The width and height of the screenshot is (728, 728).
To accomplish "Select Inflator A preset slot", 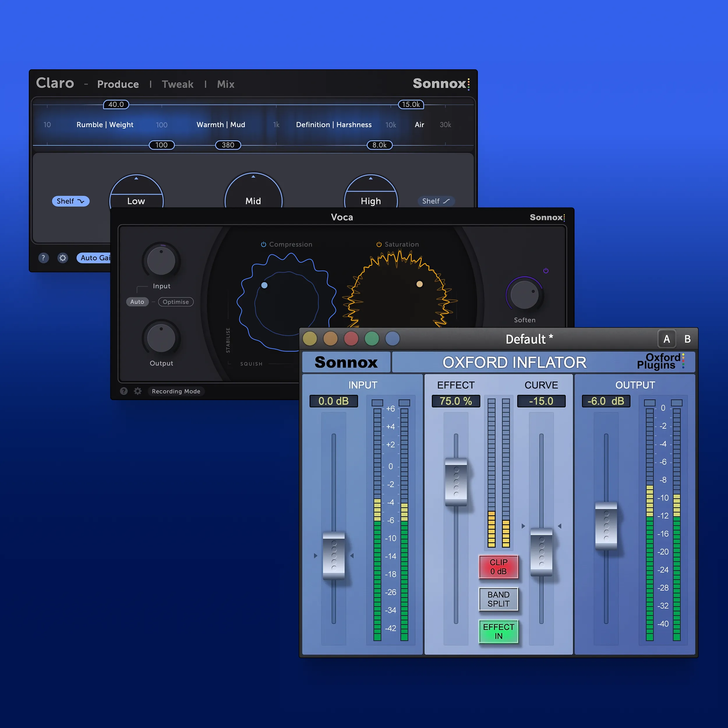I will pyautogui.click(x=667, y=339).
